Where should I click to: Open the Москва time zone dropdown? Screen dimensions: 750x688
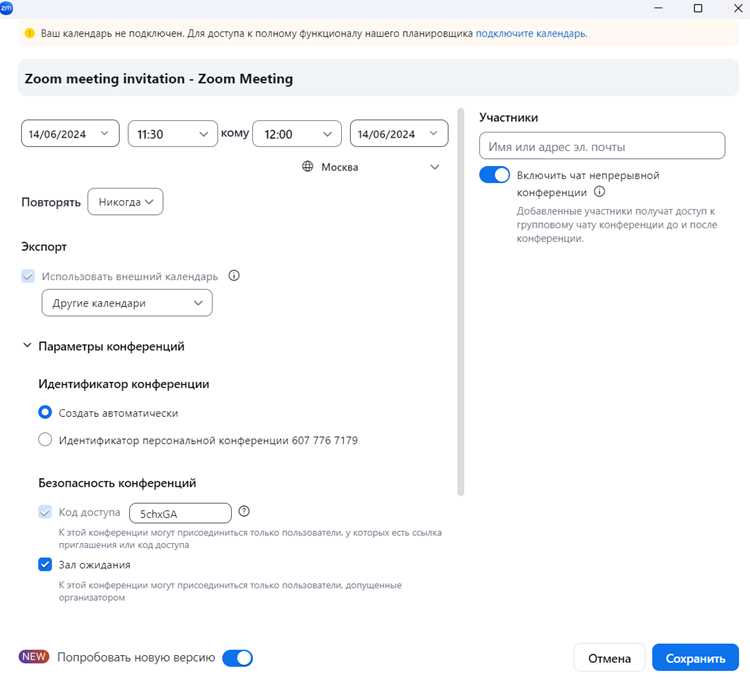371,167
